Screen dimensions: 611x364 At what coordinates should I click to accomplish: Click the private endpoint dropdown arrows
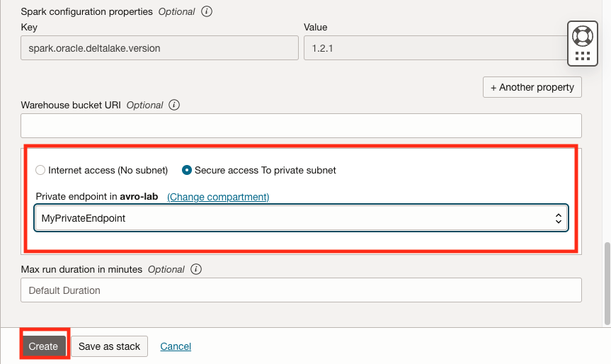[x=558, y=219]
